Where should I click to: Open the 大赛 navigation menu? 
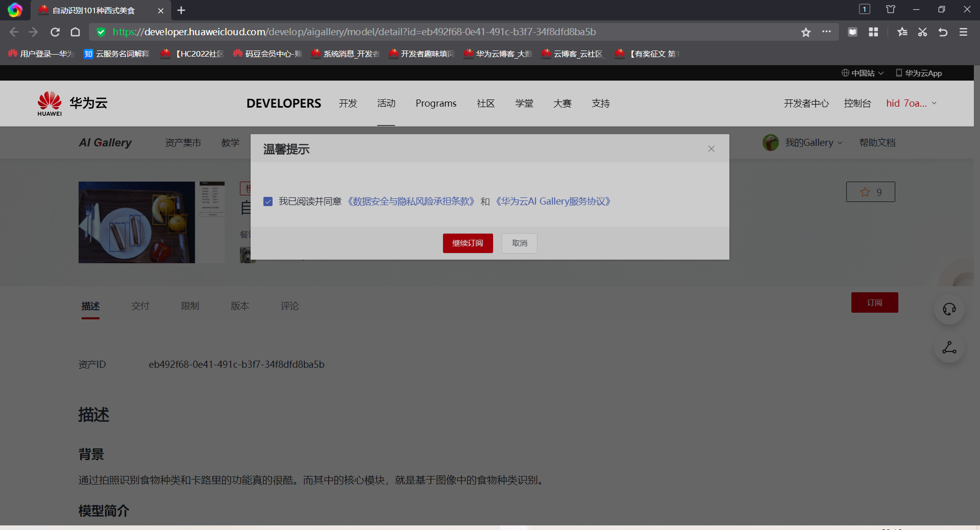point(562,104)
